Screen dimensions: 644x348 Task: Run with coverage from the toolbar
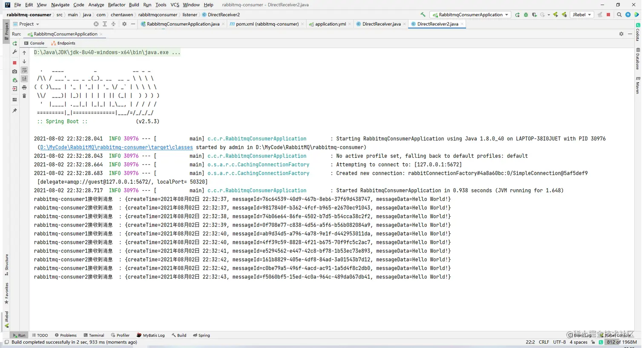point(534,14)
